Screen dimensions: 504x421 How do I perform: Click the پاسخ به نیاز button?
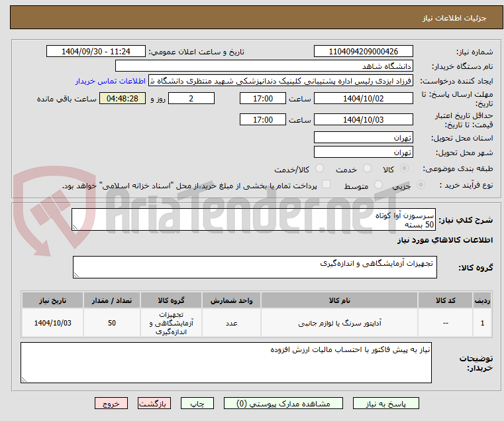[385, 403]
